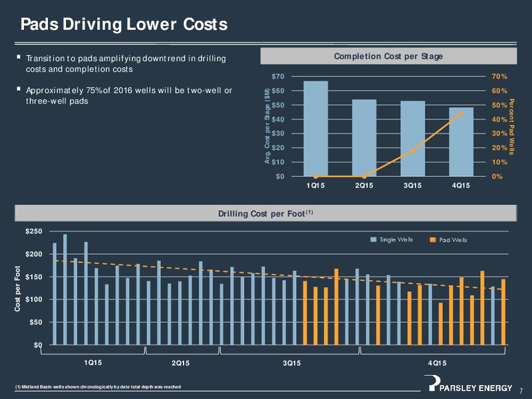Select the Completion Cost per Stage header
532x399 pixels.
click(x=388, y=57)
